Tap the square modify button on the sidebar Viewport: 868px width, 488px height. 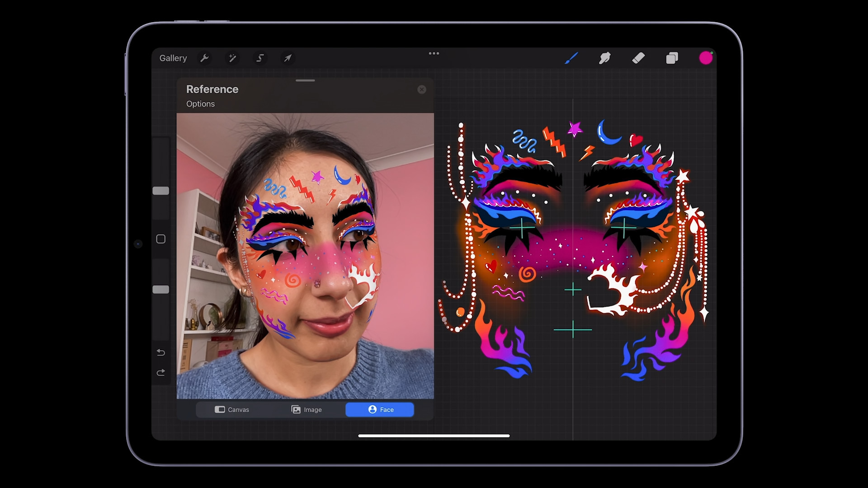pyautogui.click(x=160, y=239)
